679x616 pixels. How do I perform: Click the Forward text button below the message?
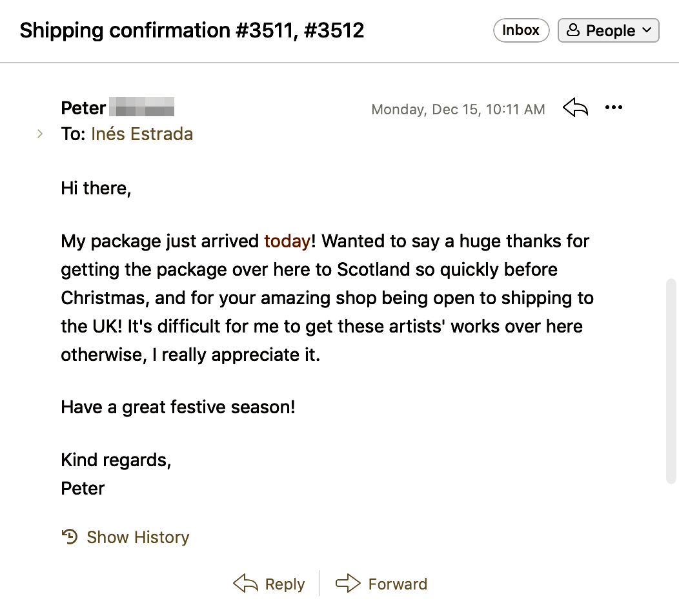pos(398,584)
